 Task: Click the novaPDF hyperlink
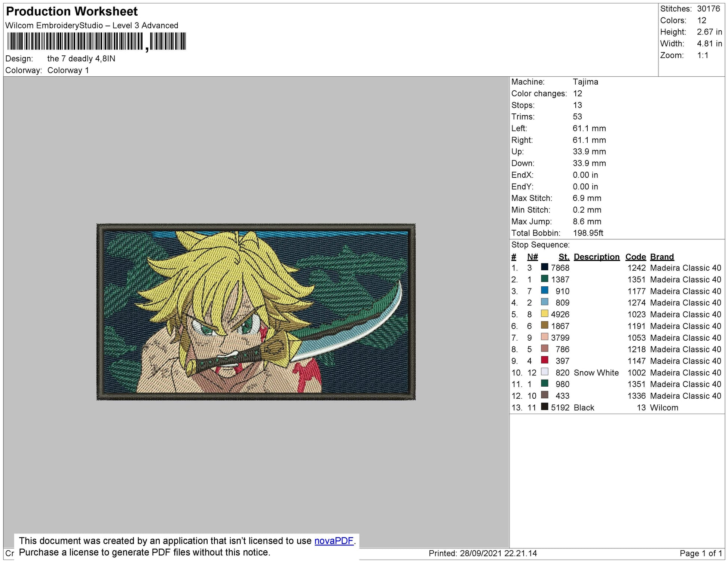coord(334,541)
